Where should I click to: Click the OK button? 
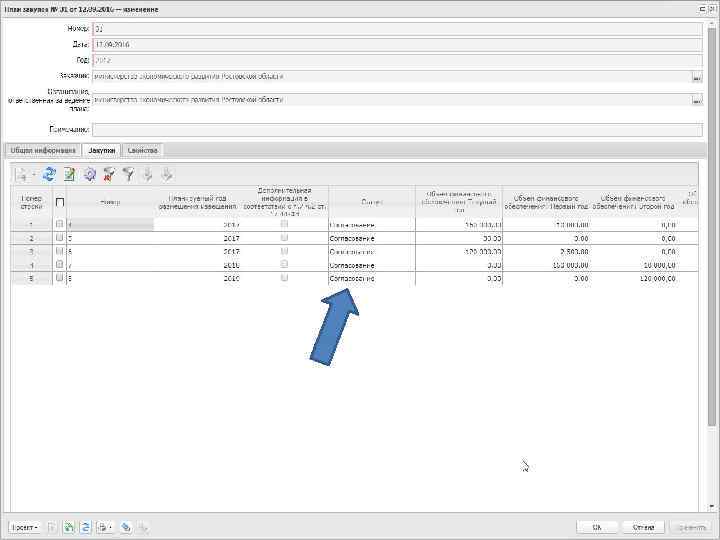point(598,527)
